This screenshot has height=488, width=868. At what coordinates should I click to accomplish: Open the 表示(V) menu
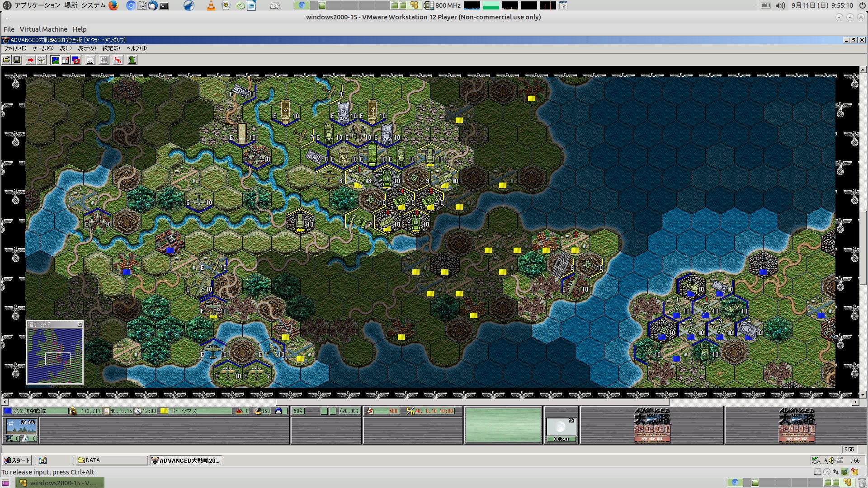[x=87, y=48]
